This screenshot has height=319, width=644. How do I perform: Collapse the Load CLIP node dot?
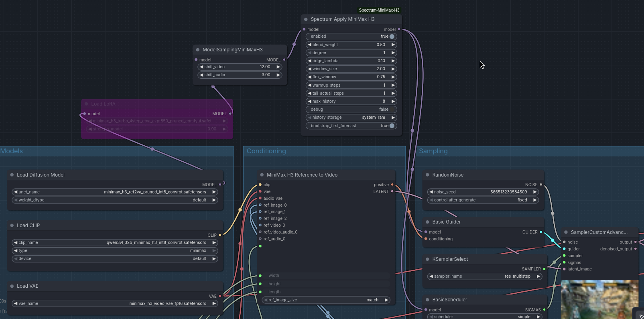[x=12, y=226]
